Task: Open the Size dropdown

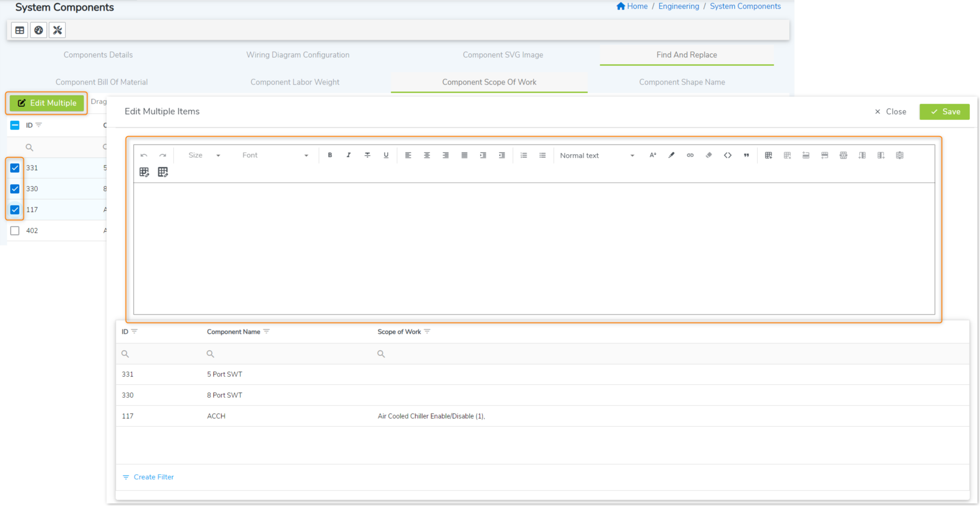Action: pyautogui.click(x=204, y=155)
